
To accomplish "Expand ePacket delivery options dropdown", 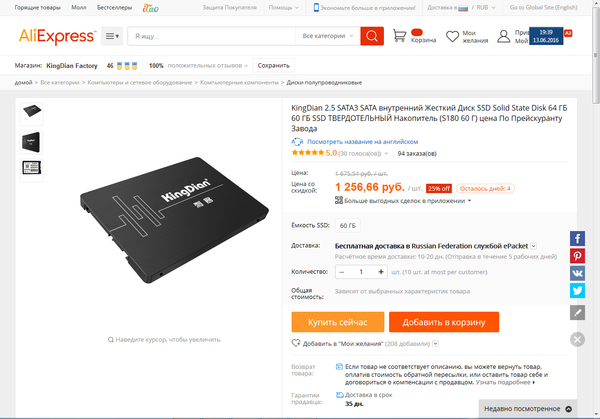I will coord(533,246).
